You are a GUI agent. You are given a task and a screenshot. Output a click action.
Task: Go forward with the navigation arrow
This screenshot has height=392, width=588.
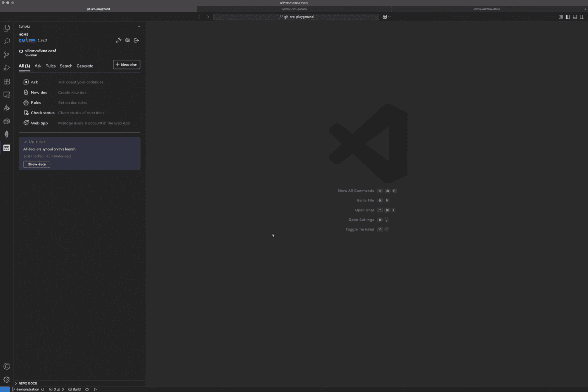[207, 17]
